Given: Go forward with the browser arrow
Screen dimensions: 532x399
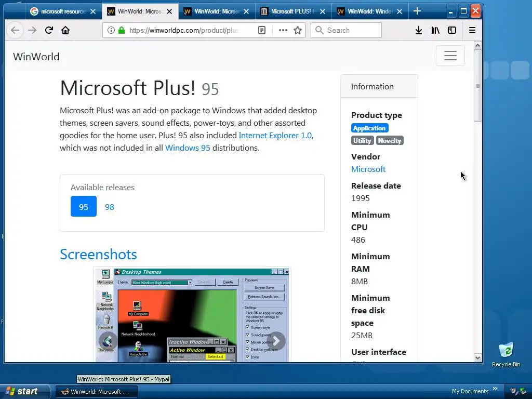Looking at the screenshot, I should pyautogui.click(x=32, y=30).
